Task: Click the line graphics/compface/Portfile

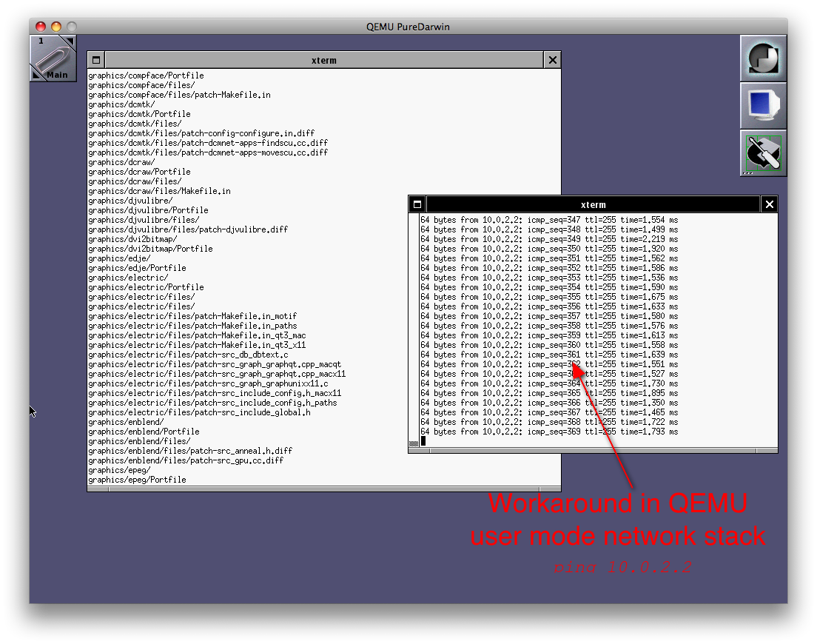Action: [x=146, y=76]
